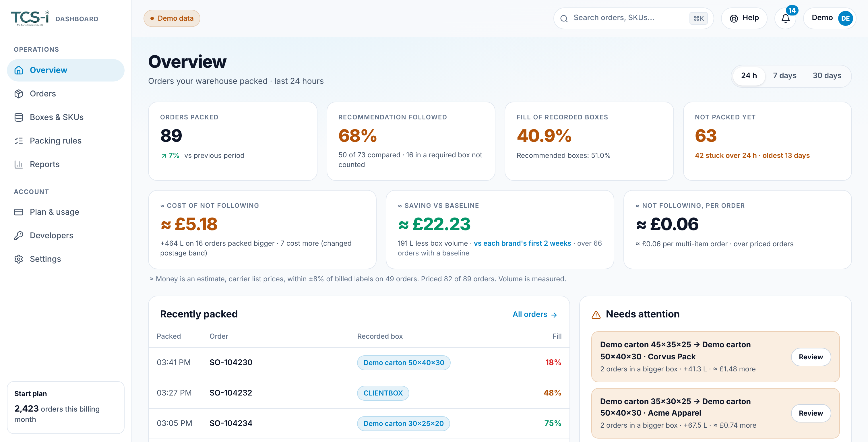
Task: Click the 14 notification count badge
Action: (792, 10)
